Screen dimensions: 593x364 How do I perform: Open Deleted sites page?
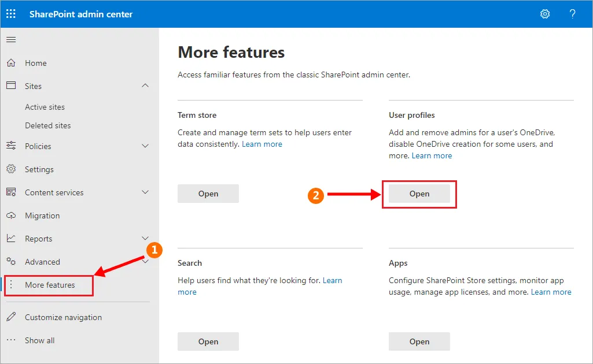[47, 125]
